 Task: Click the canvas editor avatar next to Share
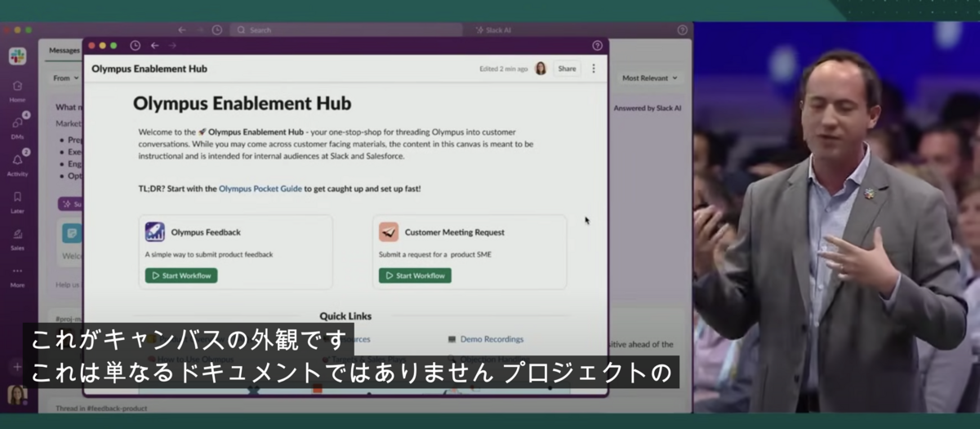point(541,69)
